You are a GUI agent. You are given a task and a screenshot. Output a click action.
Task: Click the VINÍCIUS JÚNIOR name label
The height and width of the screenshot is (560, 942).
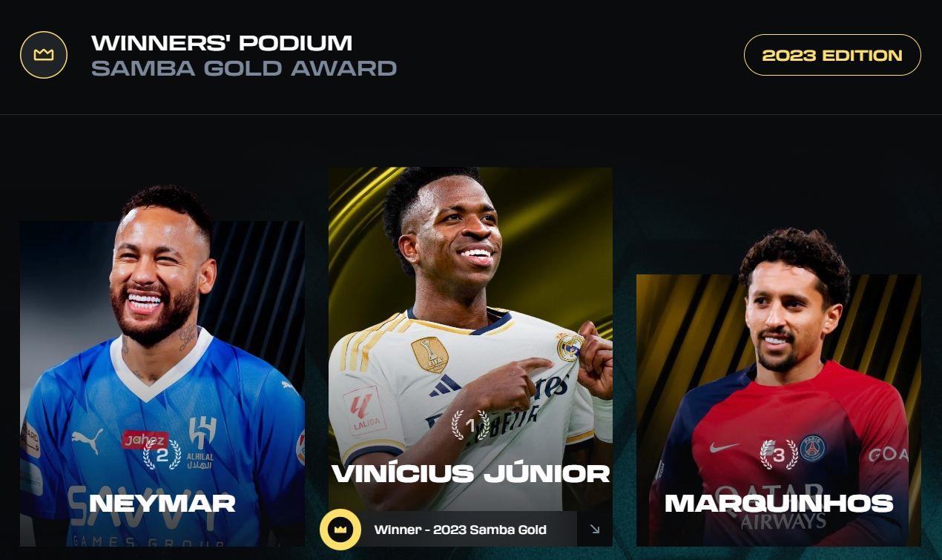coord(470,473)
